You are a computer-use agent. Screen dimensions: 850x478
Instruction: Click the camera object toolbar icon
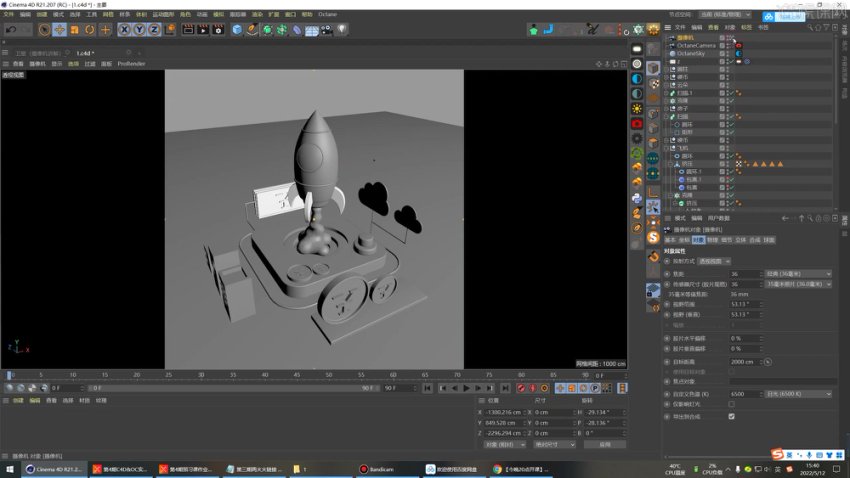point(326,30)
